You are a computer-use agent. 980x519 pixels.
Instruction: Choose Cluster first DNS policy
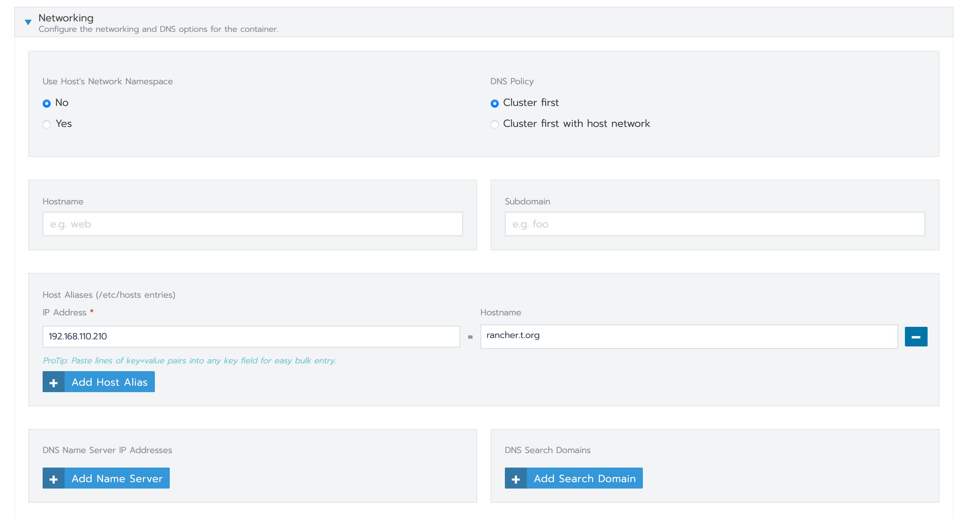click(494, 104)
